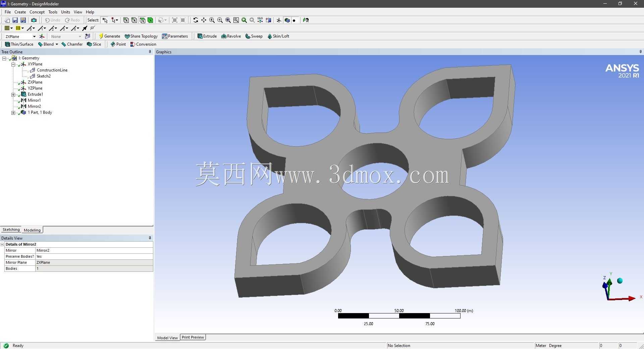Click the Mirror Plane value field
The width and height of the screenshot is (644, 349).
(94, 262)
